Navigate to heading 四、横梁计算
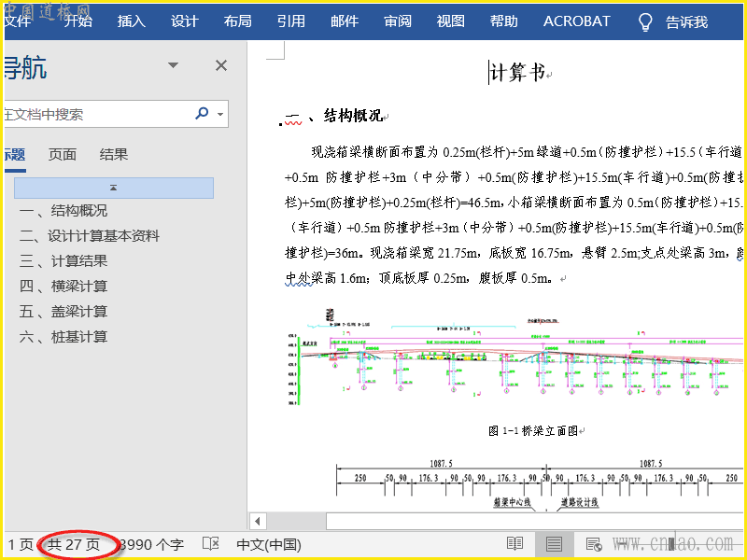Image resolution: width=747 pixels, height=560 pixels. 63,287
